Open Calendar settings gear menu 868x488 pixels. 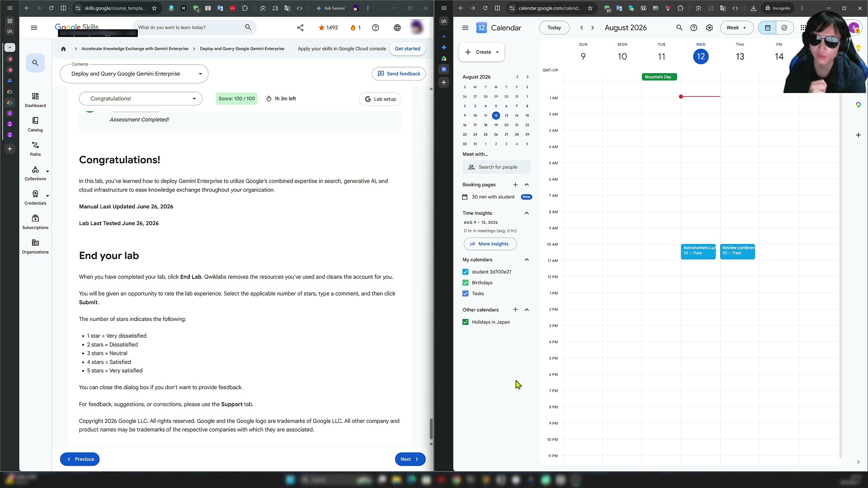click(710, 28)
